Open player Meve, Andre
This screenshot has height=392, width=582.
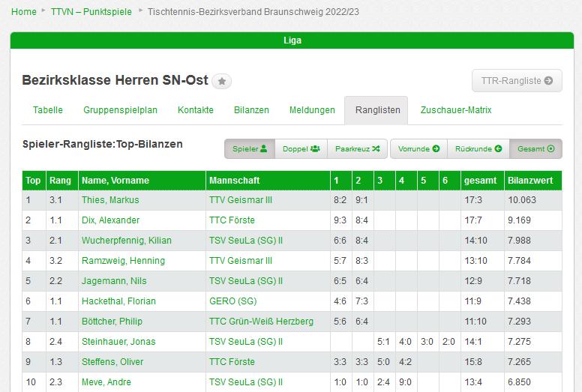[106, 382]
